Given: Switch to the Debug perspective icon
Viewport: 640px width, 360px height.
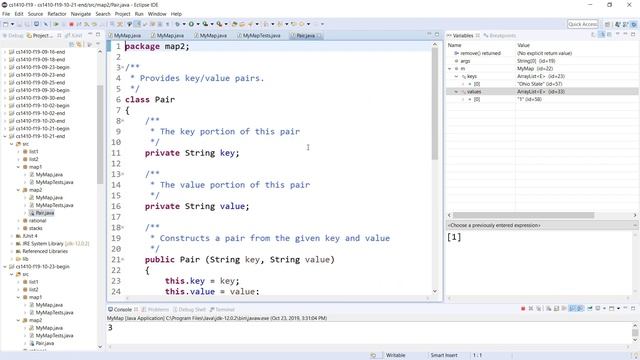Looking at the screenshot, I should tap(633, 24).
